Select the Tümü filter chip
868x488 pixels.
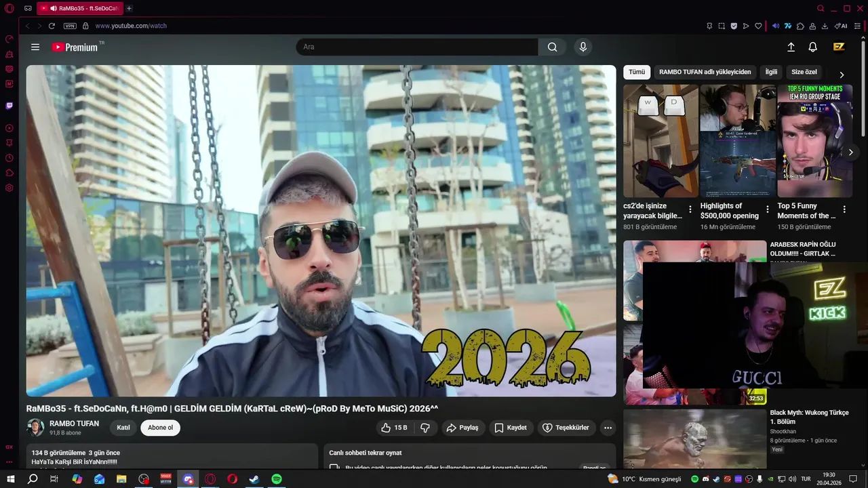click(637, 72)
